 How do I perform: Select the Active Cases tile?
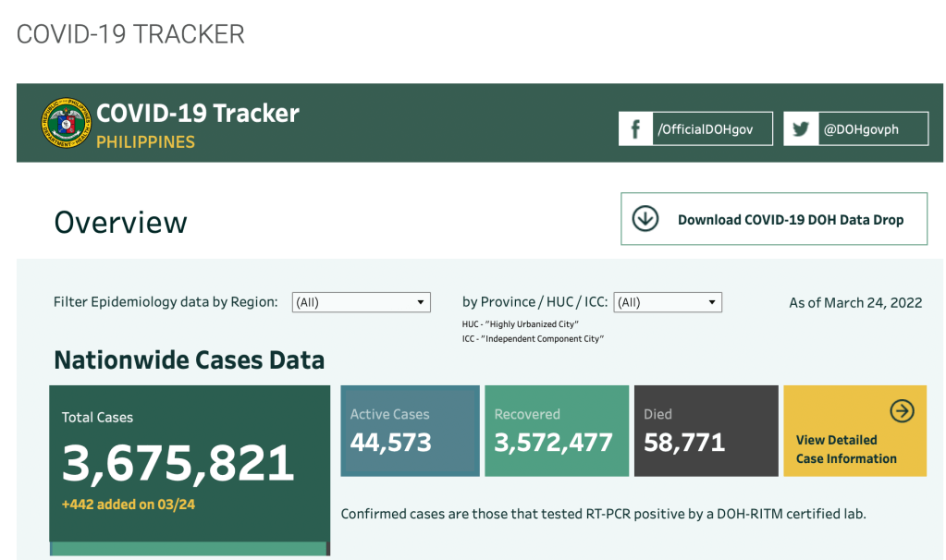click(x=410, y=431)
